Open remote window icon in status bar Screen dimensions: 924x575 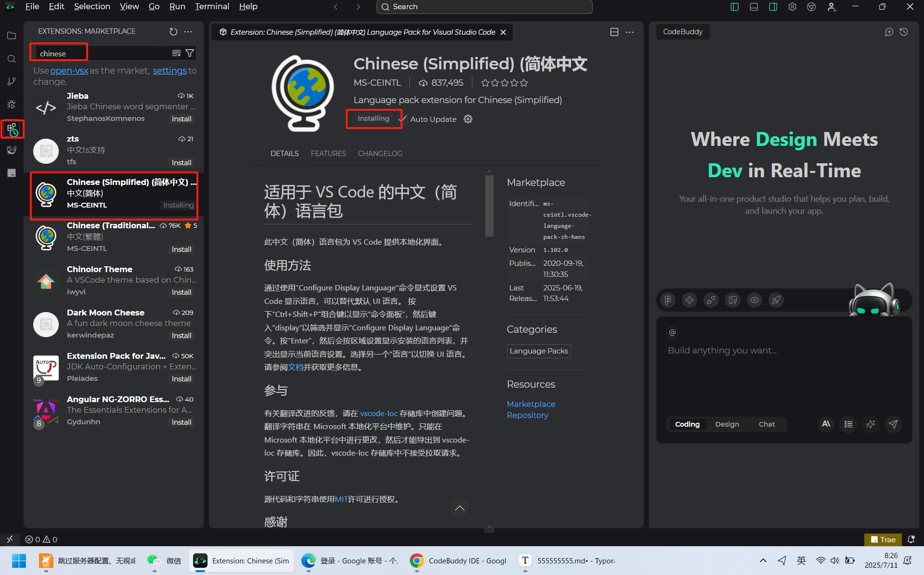10,539
